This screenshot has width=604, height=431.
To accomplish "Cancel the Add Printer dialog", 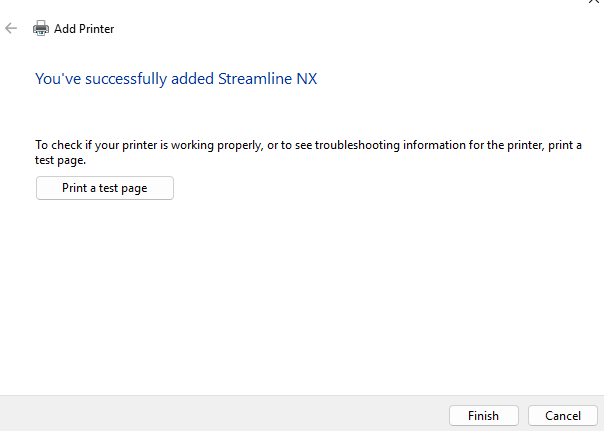I will pos(563,415).
